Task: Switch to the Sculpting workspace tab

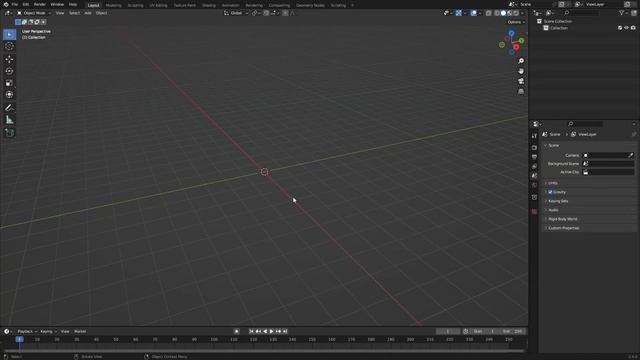Action: tap(135, 5)
